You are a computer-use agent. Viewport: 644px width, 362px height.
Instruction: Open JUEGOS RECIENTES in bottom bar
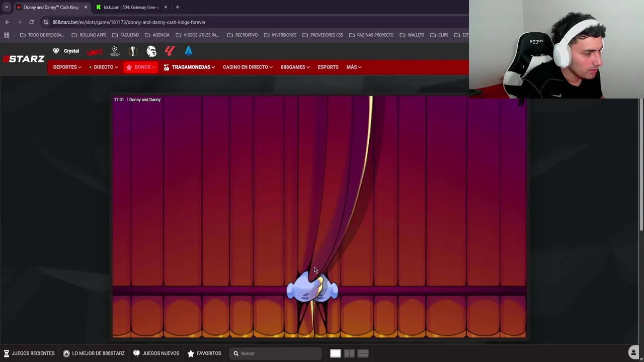[29, 353]
